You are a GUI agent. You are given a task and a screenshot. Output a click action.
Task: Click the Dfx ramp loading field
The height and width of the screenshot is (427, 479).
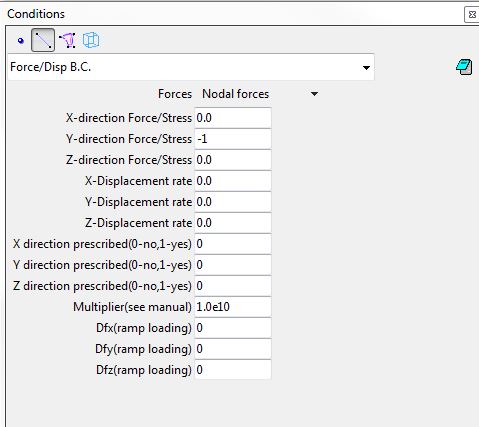[x=233, y=328]
